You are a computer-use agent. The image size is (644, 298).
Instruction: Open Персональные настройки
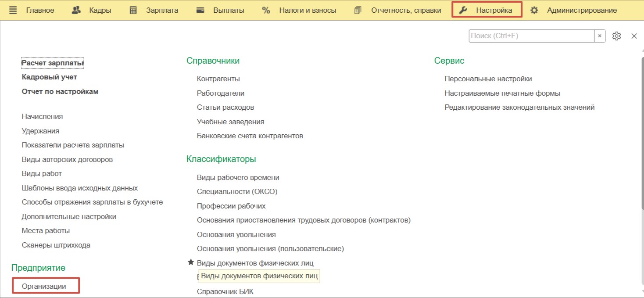click(x=488, y=79)
